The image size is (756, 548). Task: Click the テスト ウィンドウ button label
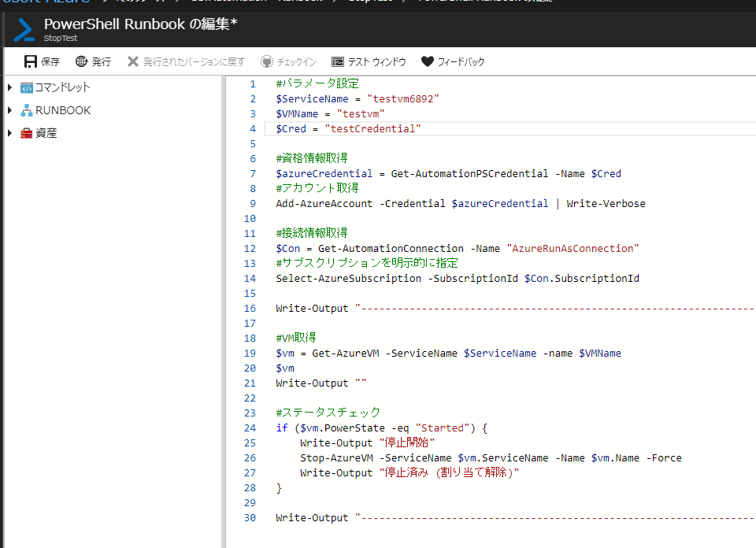click(377, 61)
